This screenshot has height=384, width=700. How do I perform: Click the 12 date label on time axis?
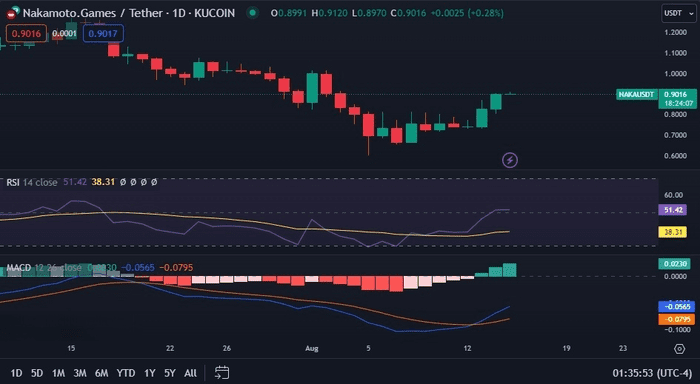tap(467, 348)
